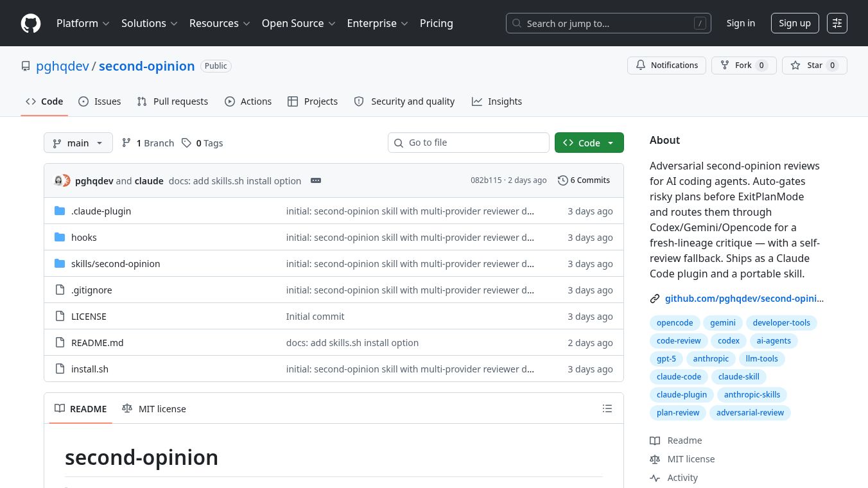Open the repository website link in About
Screen dimensions: 868x488
coord(744,299)
